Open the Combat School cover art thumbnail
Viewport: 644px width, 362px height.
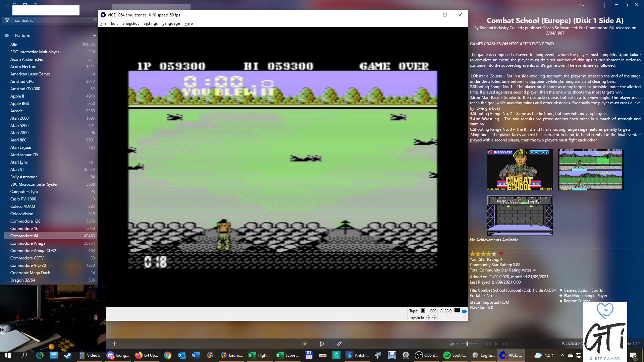click(520, 170)
